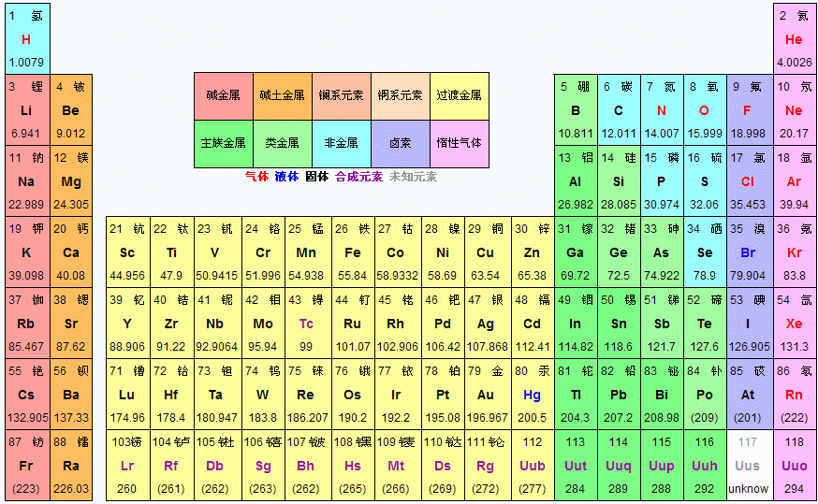Choose the 类金属 legend box
818x504 pixels.
283,144
